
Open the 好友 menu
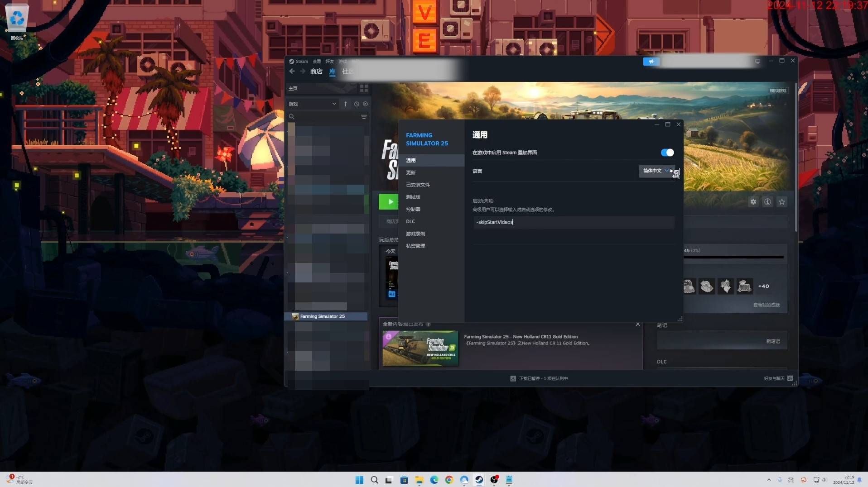329,62
